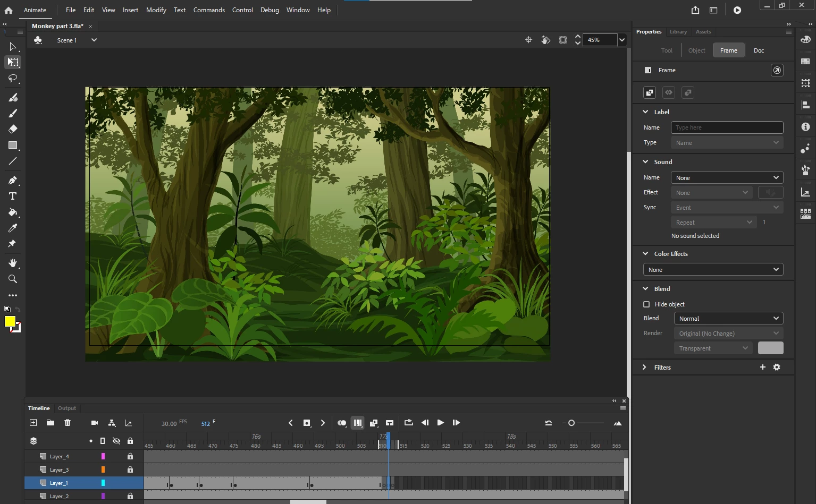The image size is (816, 504).
Task: Click the frame label Name input field
Action: pos(727,127)
